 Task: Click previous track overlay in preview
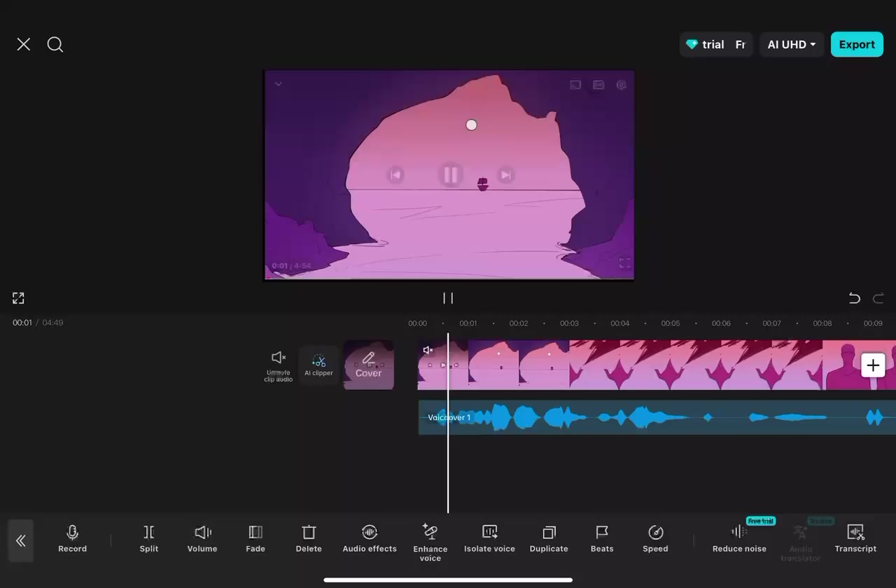pyautogui.click(x=395, y=175)
